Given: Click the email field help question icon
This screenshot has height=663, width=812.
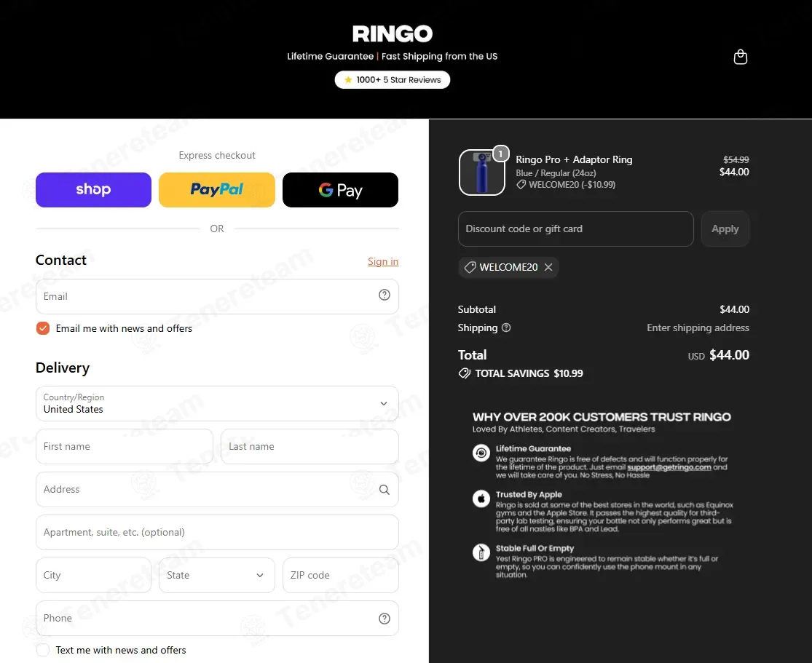Looking at the screenshot, I should [x=385, y=295].
